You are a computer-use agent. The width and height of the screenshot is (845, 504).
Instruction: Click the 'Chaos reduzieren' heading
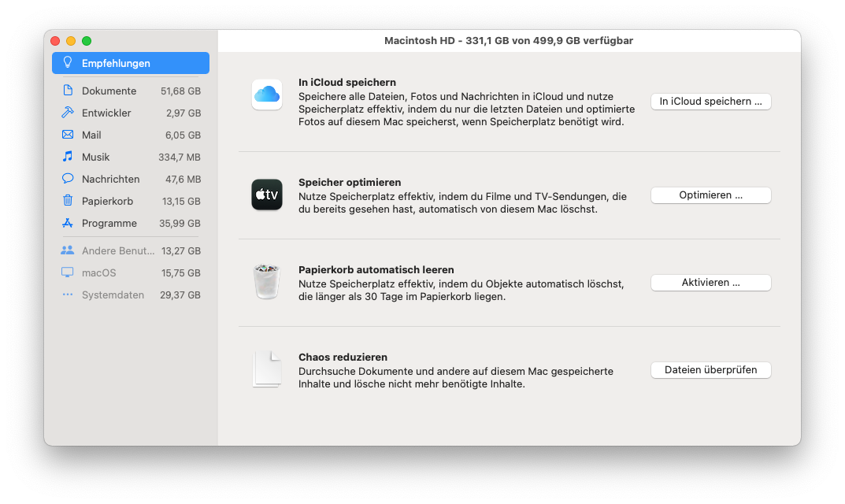click(x=343, y=357)
